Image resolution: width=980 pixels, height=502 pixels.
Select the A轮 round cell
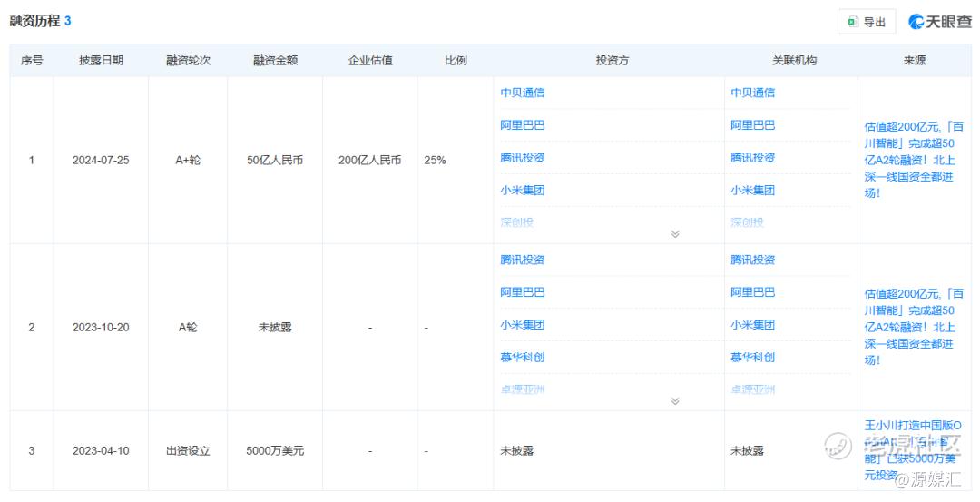tap(188, 327)
